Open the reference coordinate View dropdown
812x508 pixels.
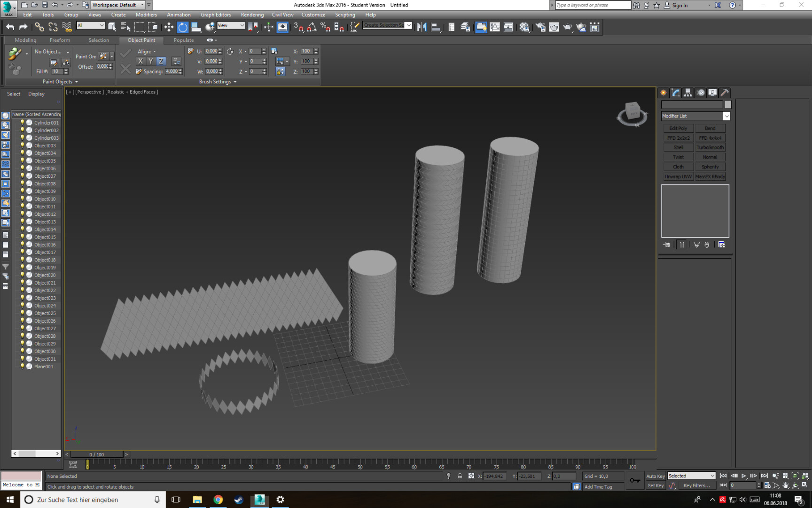(231, 25)
